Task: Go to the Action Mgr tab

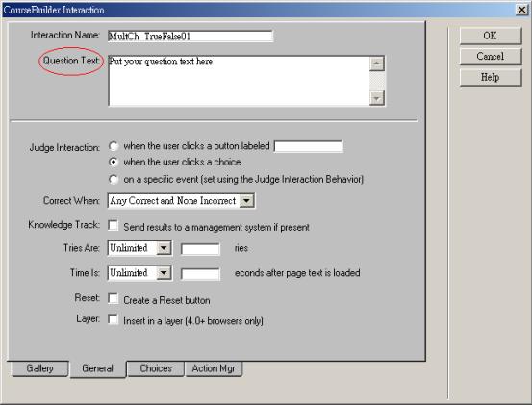Action: pos(214,368)
